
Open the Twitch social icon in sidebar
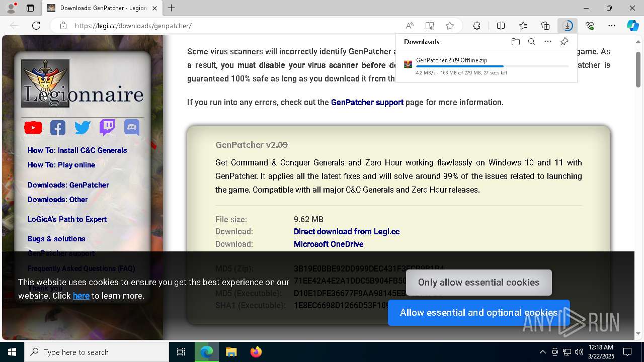tap(107, 128)
